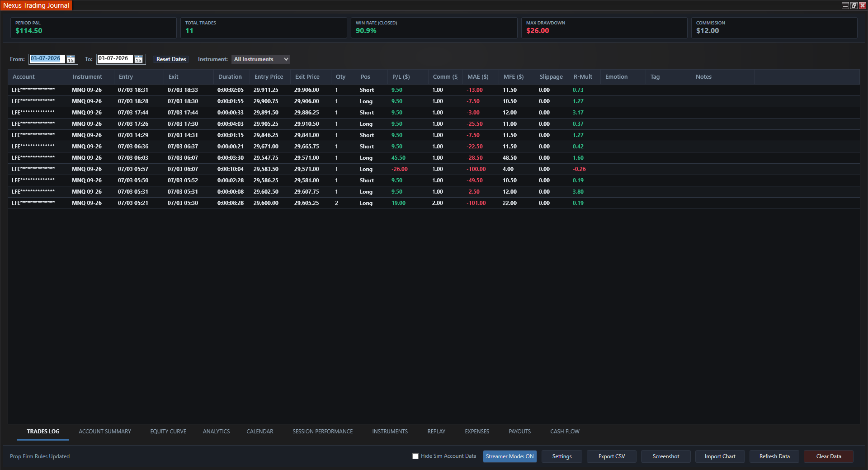The height and width of the screenshot is (470, 868).
Task: Sort by the Entry Price column header
Action: (x=270, y=77)
